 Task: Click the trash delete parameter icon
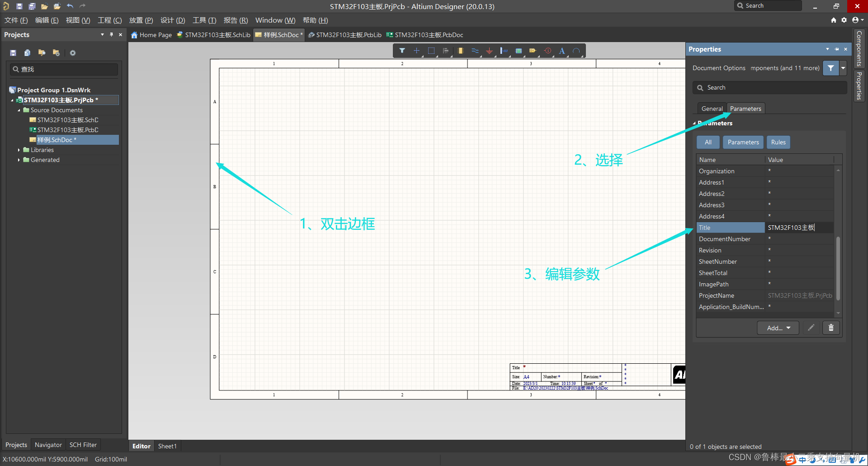point(831,328)
